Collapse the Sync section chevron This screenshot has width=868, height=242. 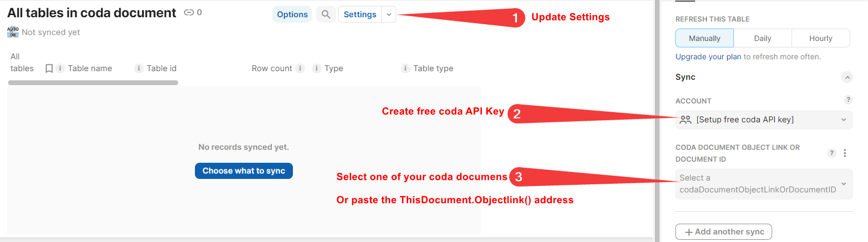(x=847, y=77)
